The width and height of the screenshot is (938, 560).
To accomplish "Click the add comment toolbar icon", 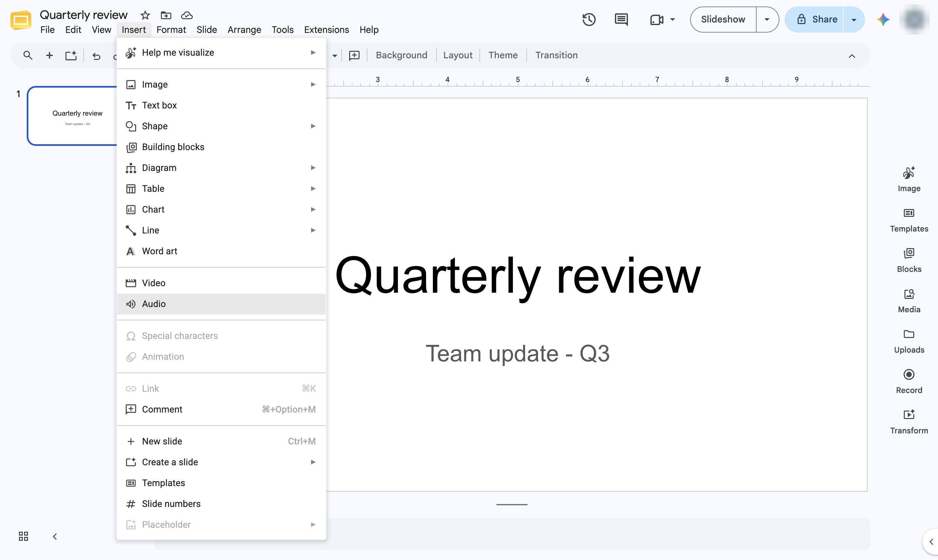I will [x=354, y=55].
